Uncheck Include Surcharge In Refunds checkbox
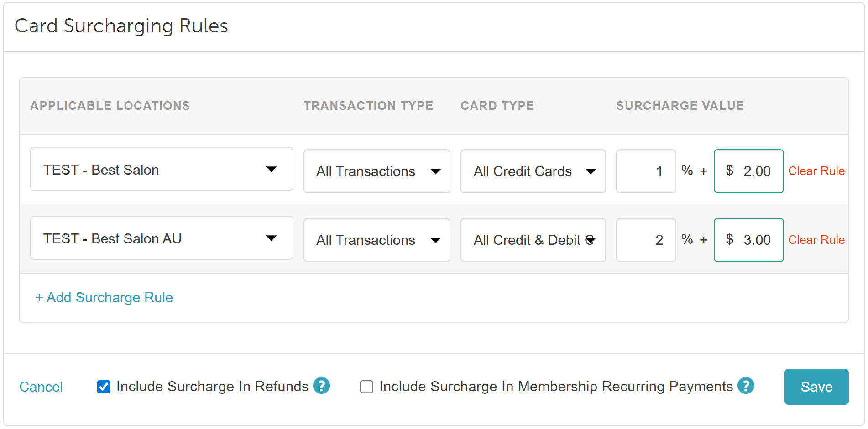Viewport: 868px width, 429px height. point(104,387)
